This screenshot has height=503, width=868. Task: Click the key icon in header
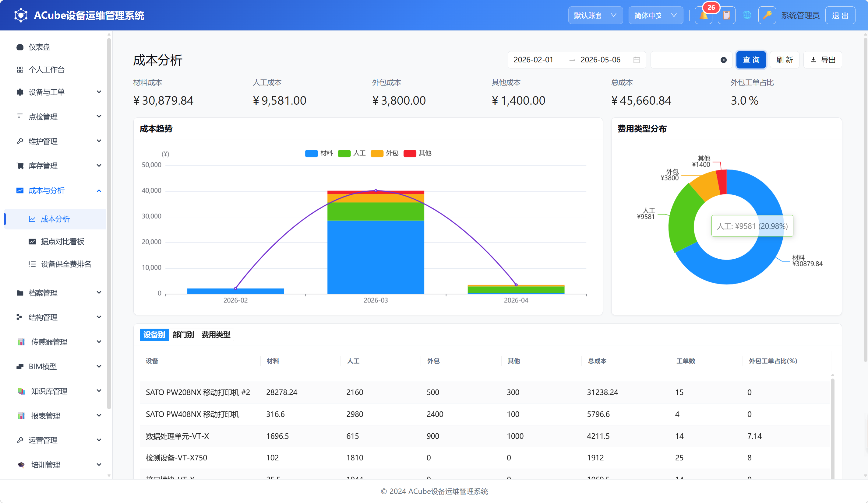pyautogui.click(x=767, y=16)
